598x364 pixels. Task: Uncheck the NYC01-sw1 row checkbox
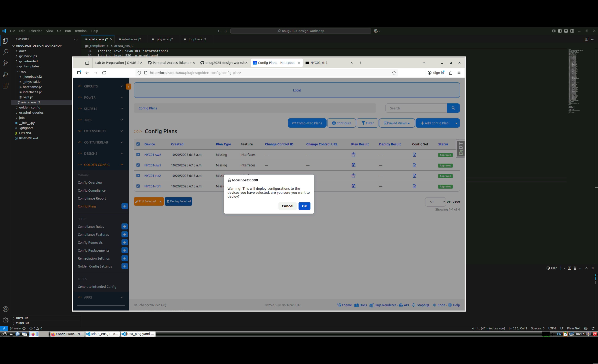[138, 165]
